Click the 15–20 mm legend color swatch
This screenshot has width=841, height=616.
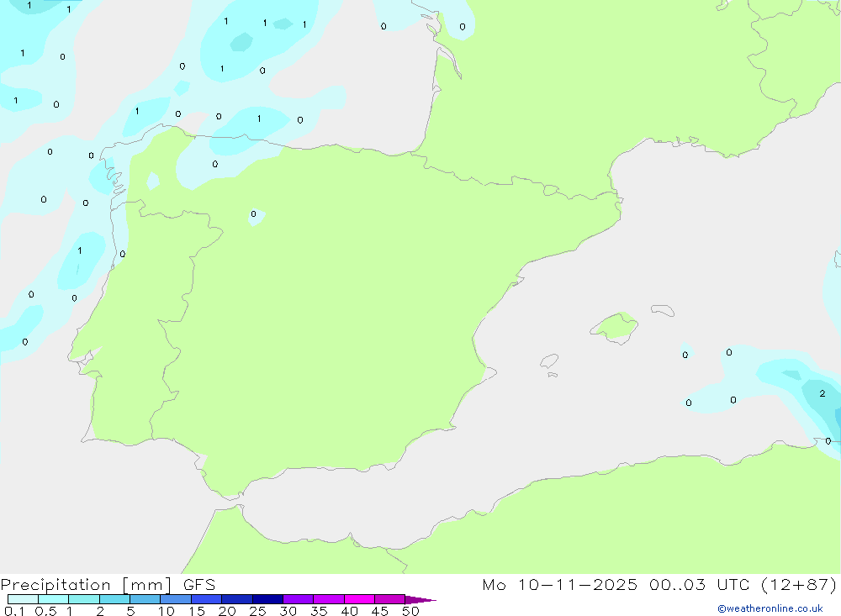click(206, 599)
